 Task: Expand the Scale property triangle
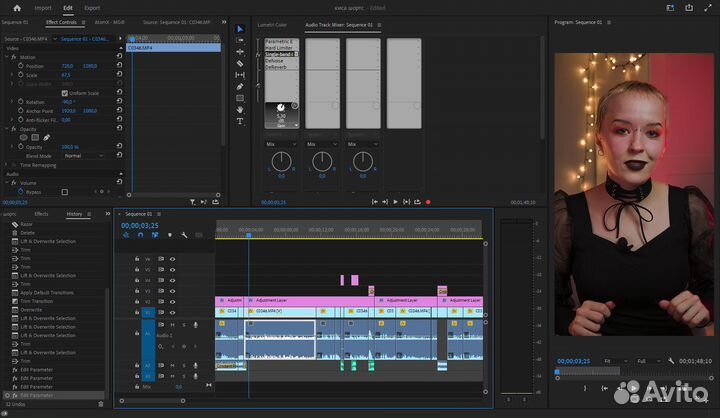point(11,75)
